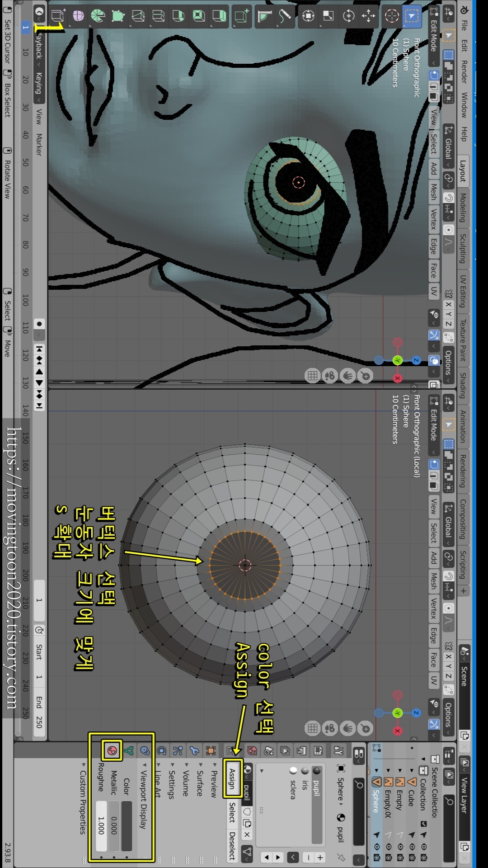Select the Measure tool
Viewport: 488px width, 868px height.
pos(265,16)
